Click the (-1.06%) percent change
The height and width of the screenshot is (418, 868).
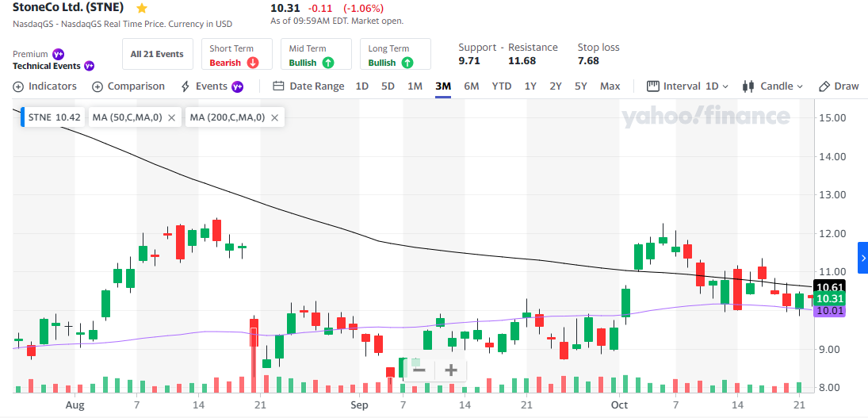[363, 8]
